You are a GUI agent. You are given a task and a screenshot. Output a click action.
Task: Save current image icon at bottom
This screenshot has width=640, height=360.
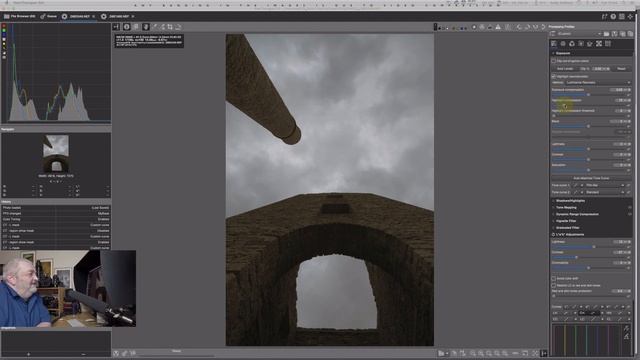coord(116,353)
